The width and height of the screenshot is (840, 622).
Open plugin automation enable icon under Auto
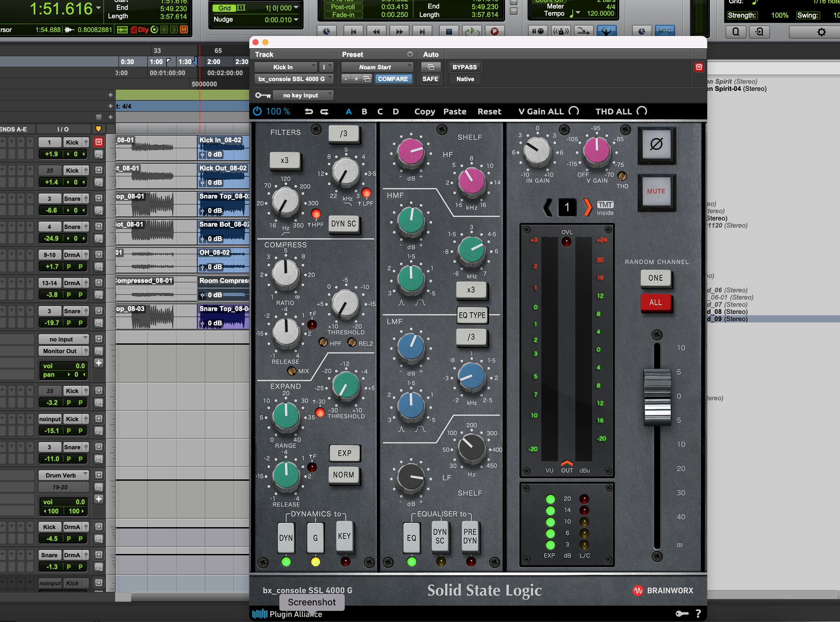click(x=431, y=67)
